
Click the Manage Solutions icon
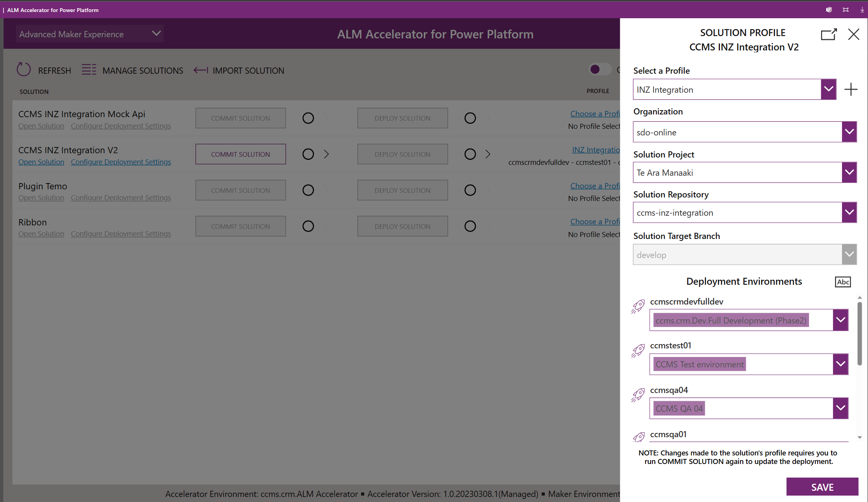coord(89,69)
